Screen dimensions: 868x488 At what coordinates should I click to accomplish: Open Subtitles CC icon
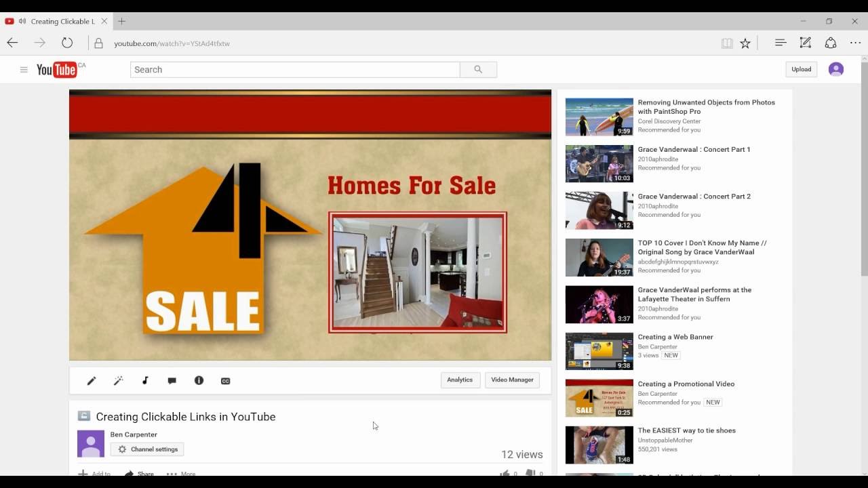[x=226, y=381]
